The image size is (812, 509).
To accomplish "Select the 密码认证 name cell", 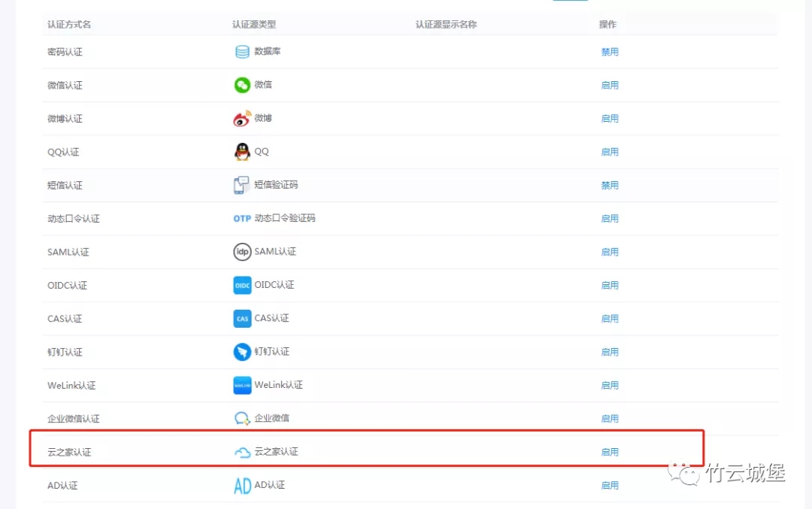I will point(65,52).
